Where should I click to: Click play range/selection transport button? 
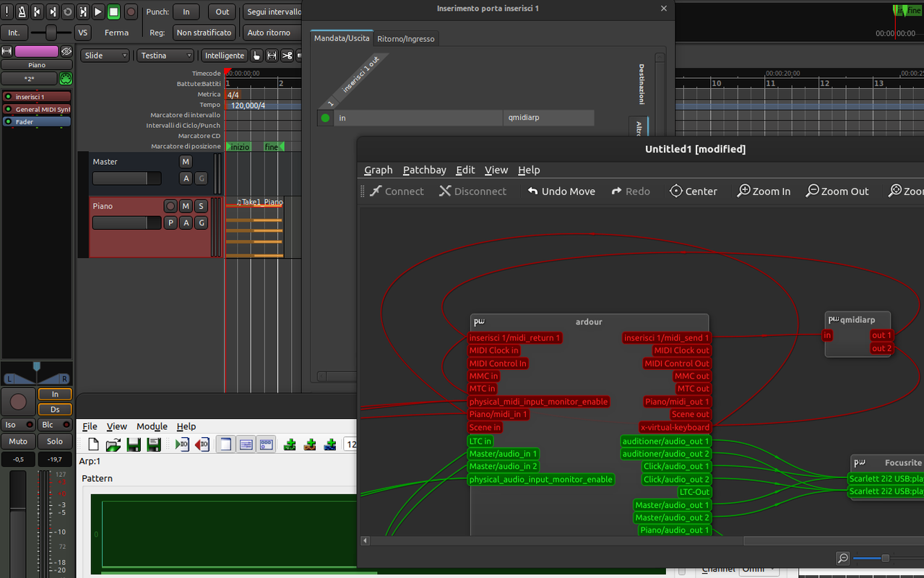83,12
